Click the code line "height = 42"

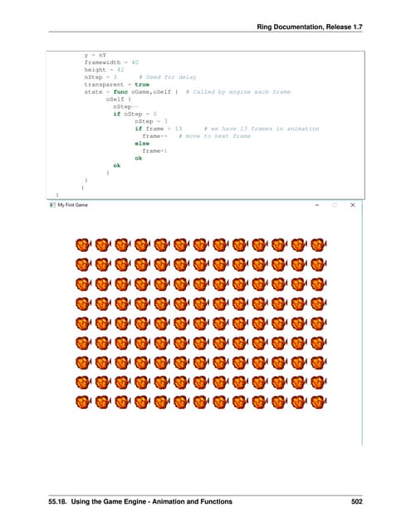104,70
